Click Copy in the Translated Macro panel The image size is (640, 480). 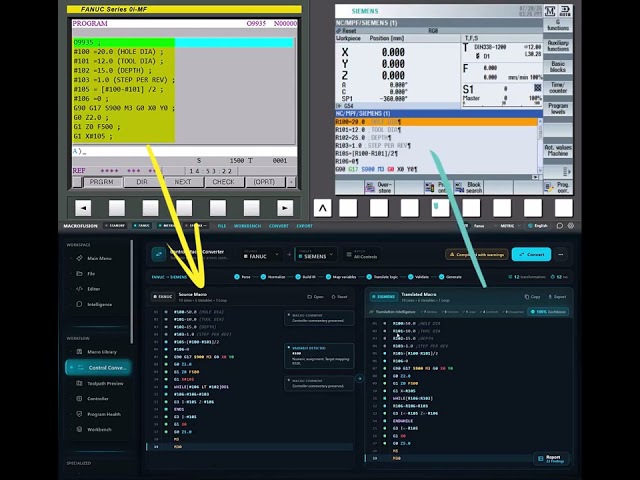tap(532, 297)
